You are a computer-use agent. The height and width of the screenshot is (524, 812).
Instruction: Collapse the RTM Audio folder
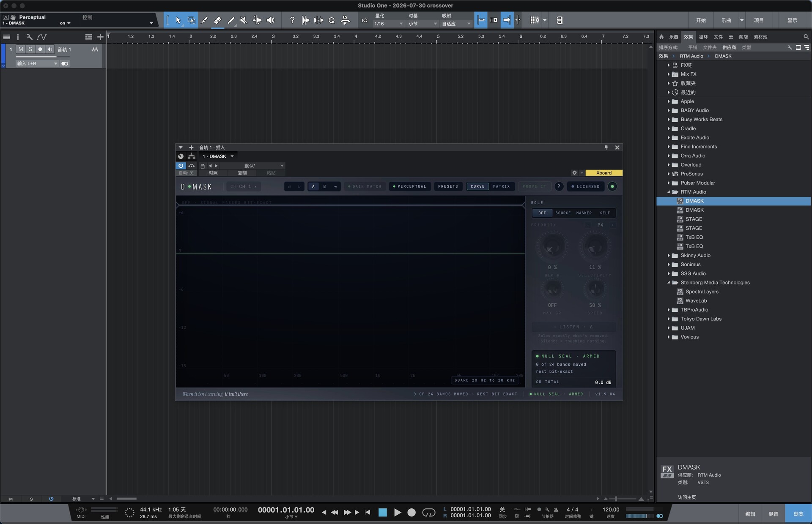point(669,192)
